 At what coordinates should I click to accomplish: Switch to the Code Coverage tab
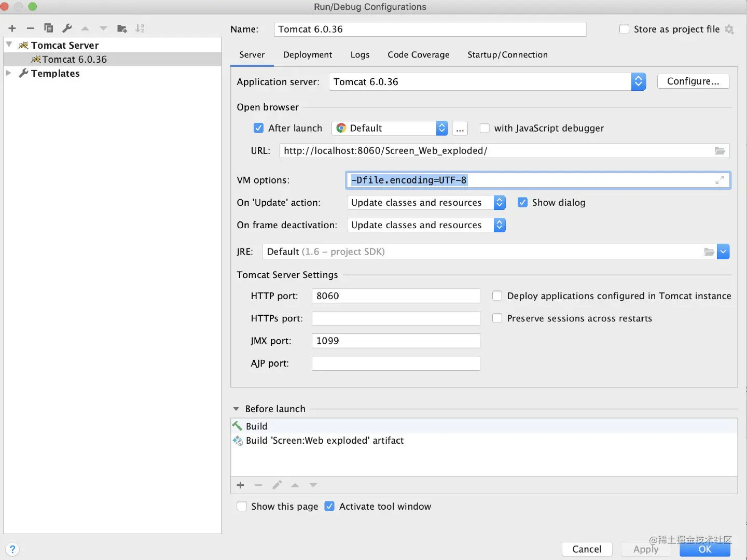(x=419, y=55)
